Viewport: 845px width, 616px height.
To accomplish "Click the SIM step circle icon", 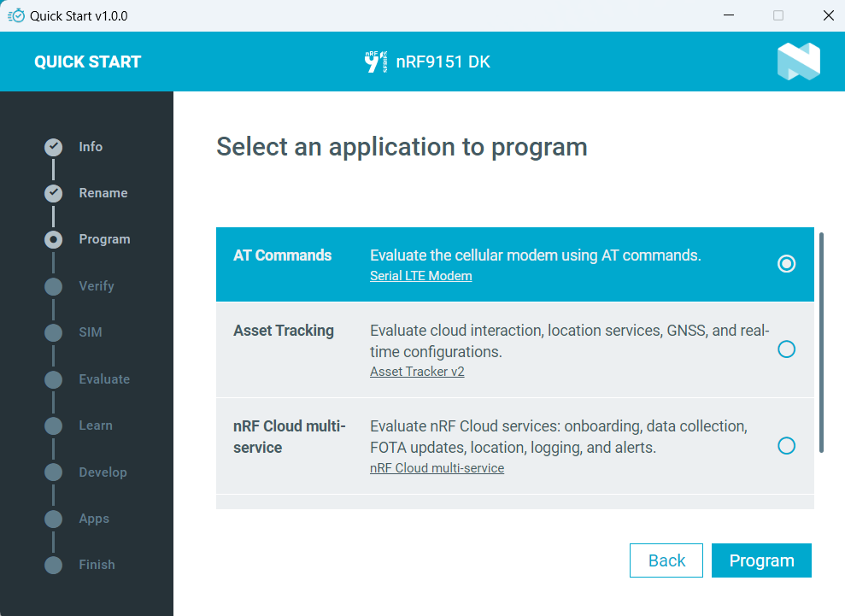I will pyautogui.click(x=53, y=332).
